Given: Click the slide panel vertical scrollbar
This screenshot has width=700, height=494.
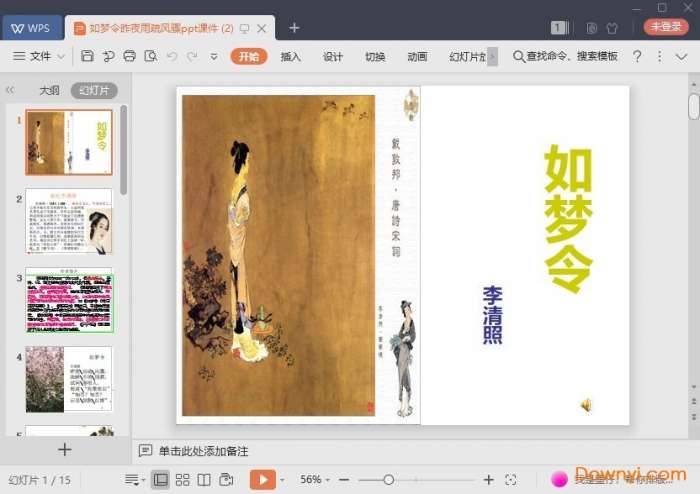Looking at the screenshot, I should (124, 149).
